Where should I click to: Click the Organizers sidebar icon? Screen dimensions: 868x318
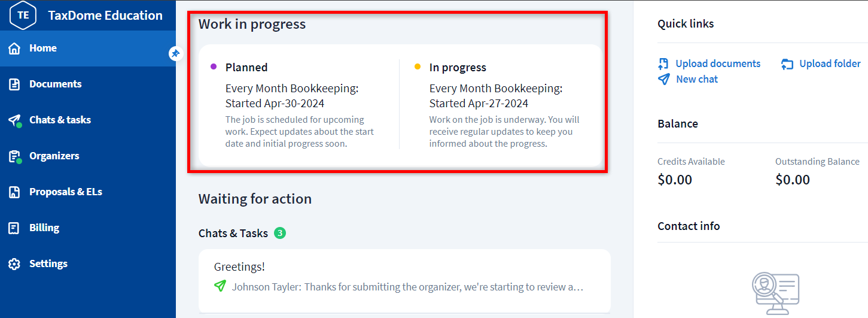coord(14,156)
